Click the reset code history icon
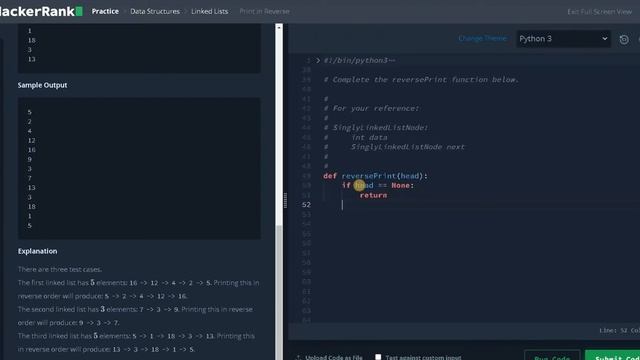Viewport: 640px width, 360px height. click(624, 40)
